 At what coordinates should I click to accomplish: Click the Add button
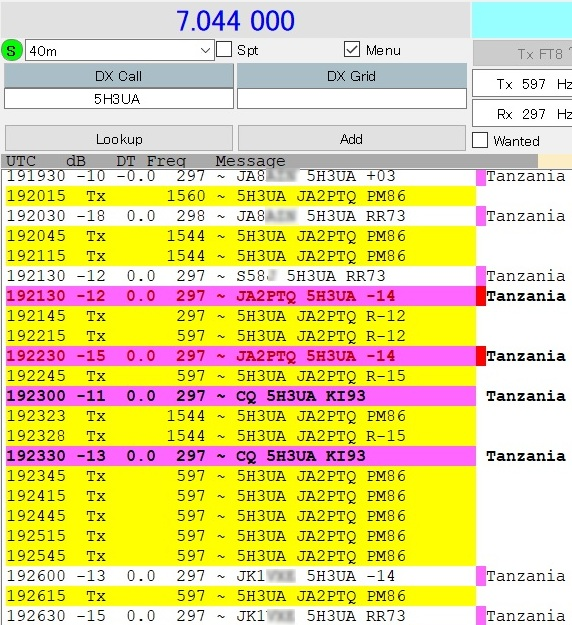coord(352,138)
